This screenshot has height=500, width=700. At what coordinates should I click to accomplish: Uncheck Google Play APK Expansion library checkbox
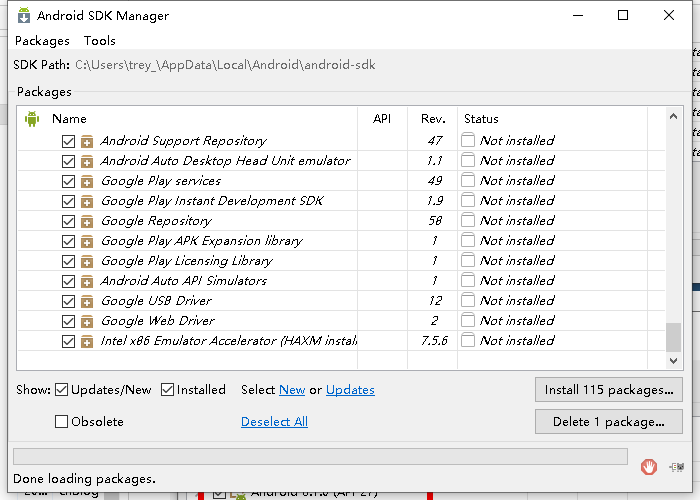68,242
